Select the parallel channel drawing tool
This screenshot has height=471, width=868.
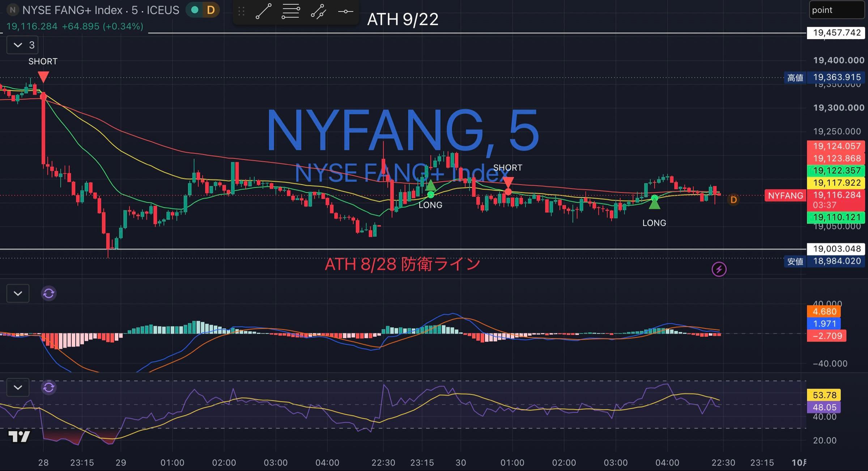tap(319, 11)
